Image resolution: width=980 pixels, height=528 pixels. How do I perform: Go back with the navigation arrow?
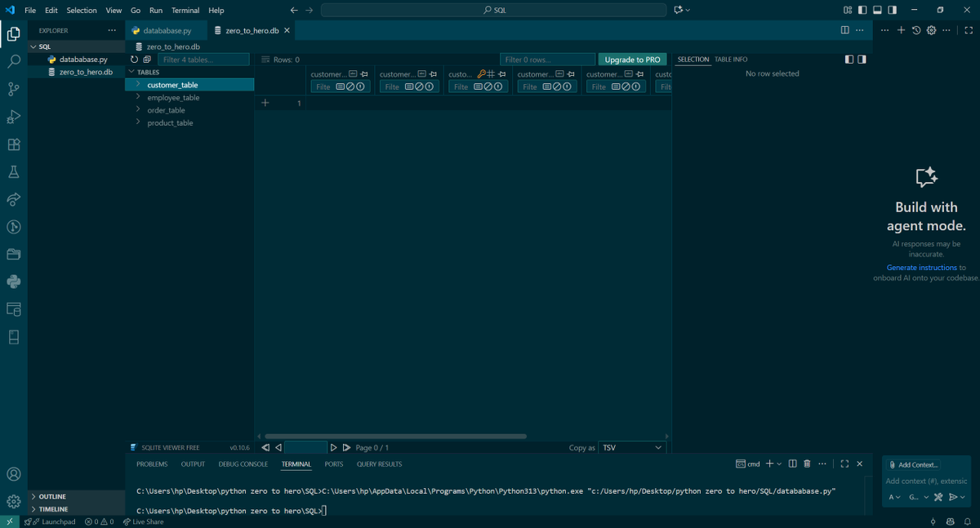pos(294,10)
